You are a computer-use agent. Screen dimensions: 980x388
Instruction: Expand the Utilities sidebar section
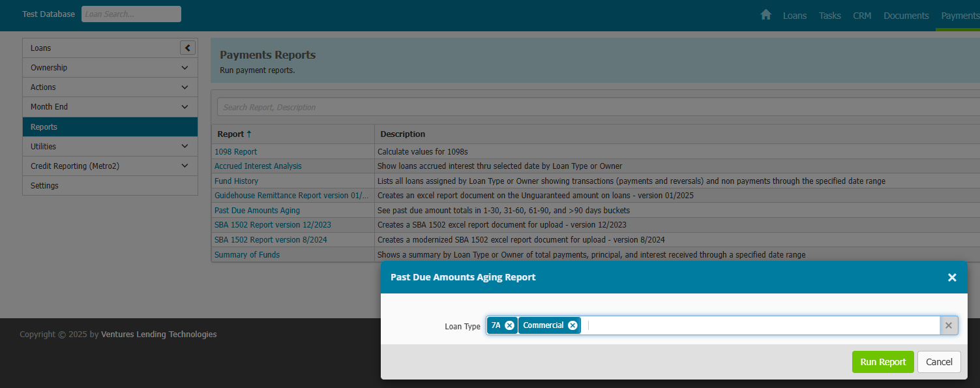click(110, 147)
